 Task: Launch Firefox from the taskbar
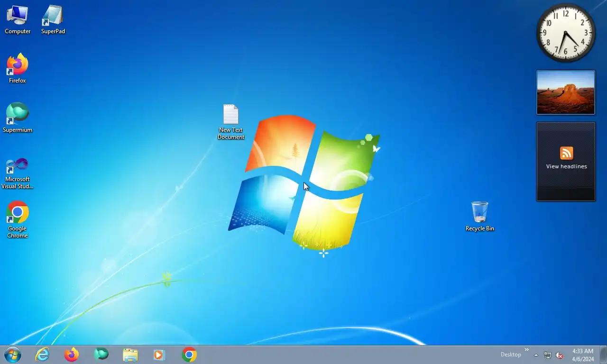72,355
